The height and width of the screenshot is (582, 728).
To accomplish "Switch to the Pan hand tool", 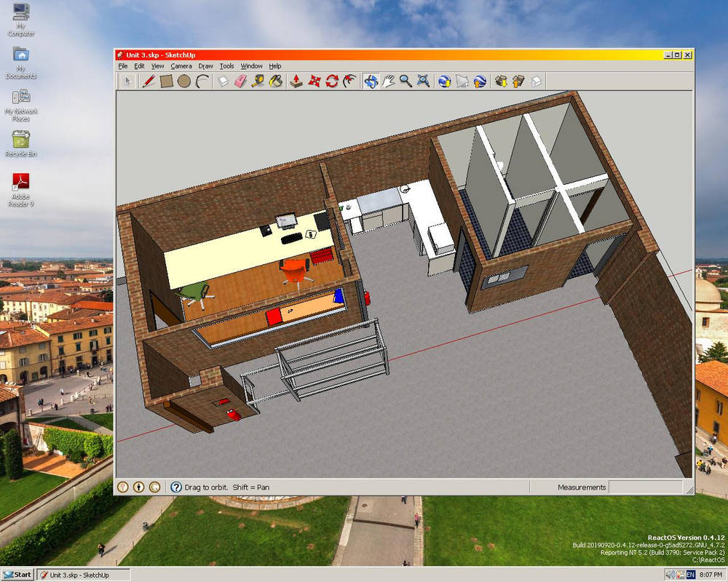I will click(x=389, y=81).
